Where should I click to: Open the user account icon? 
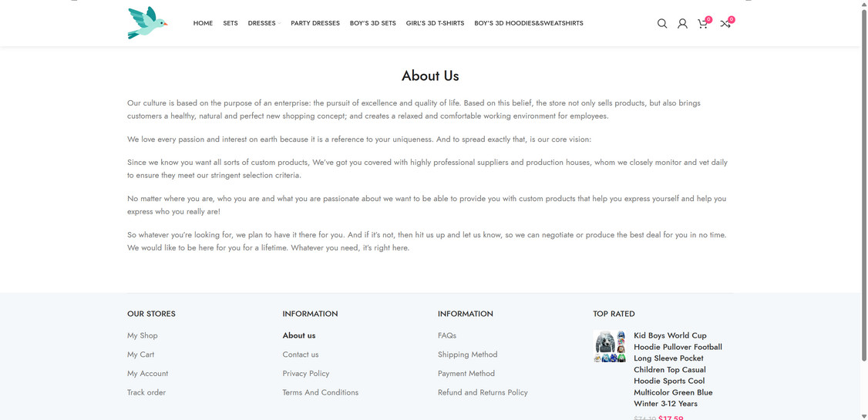(682, 23)
